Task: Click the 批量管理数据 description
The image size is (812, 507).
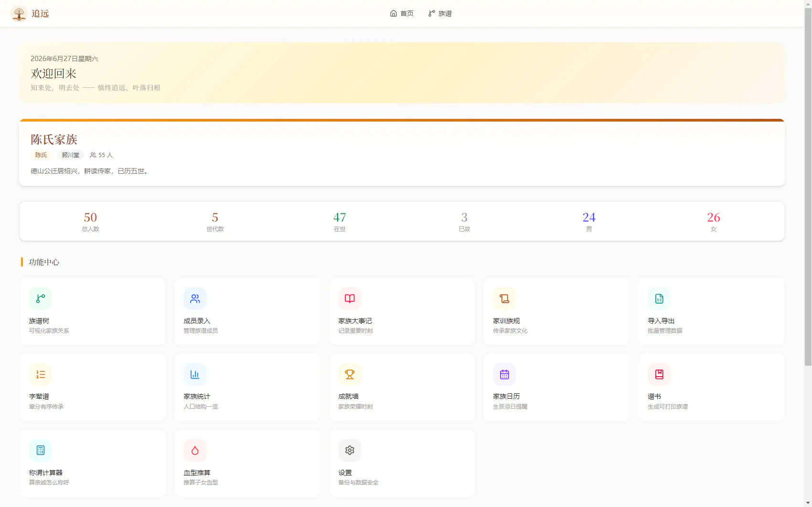Action: [x=665, y=331]
